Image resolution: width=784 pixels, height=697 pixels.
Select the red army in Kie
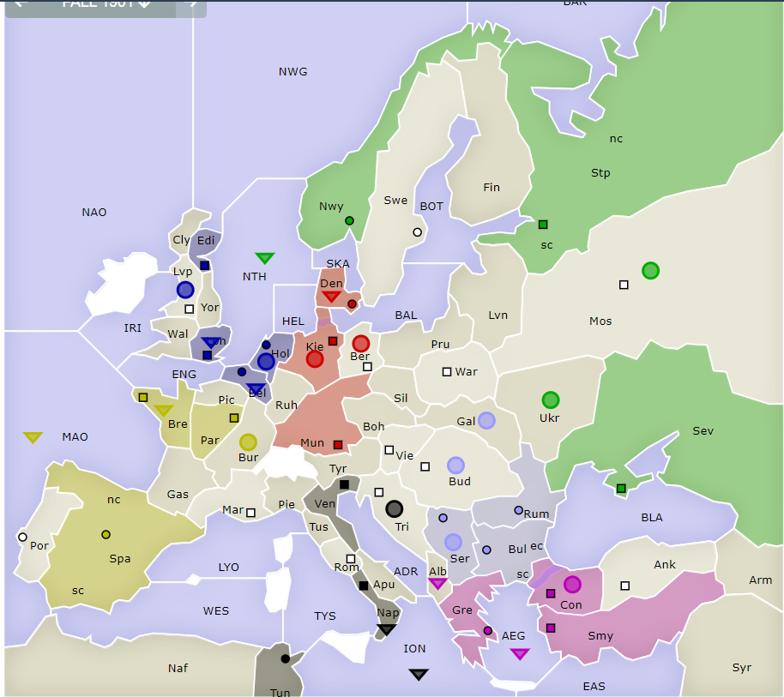tap(315, 358)
